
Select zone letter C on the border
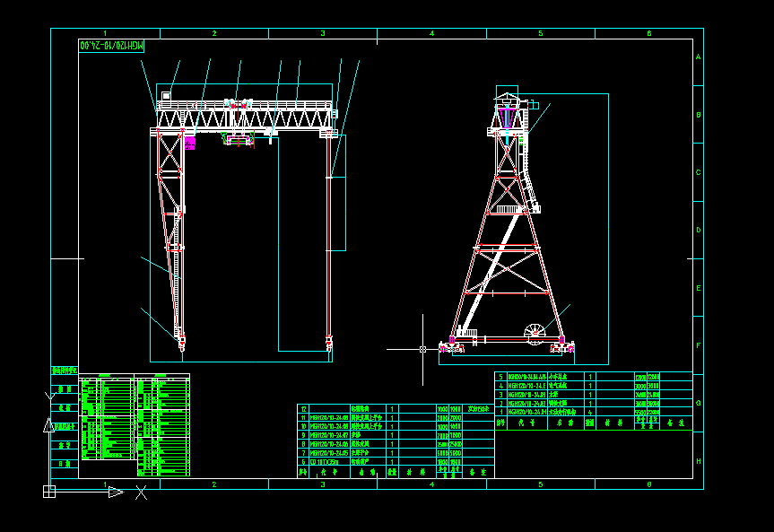[698, 172]
